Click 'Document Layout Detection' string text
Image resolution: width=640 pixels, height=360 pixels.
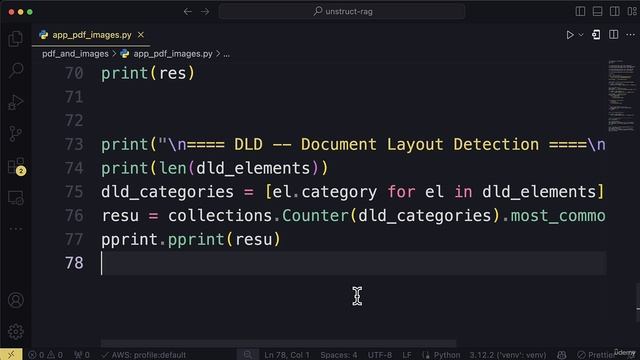coord(420,144)
